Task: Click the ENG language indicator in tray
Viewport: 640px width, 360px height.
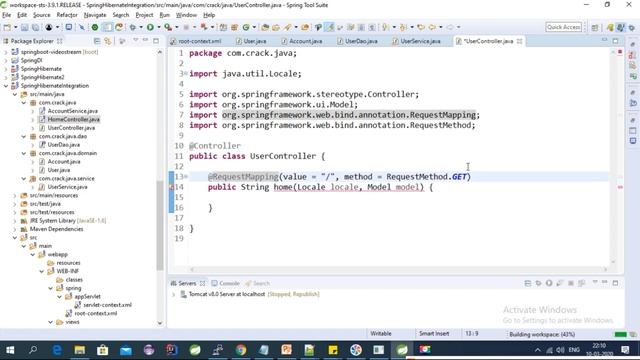Action: pos(574,350)
